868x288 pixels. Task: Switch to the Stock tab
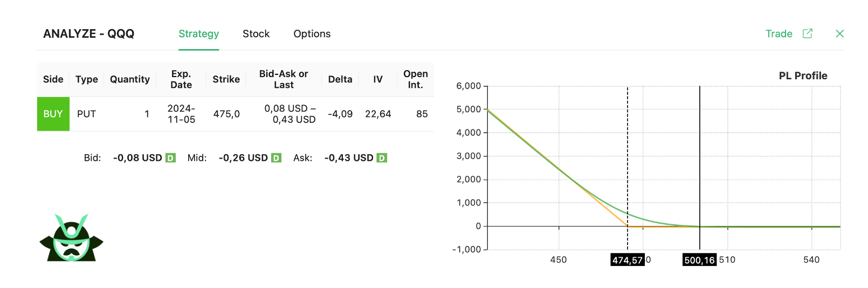point(256,34)
